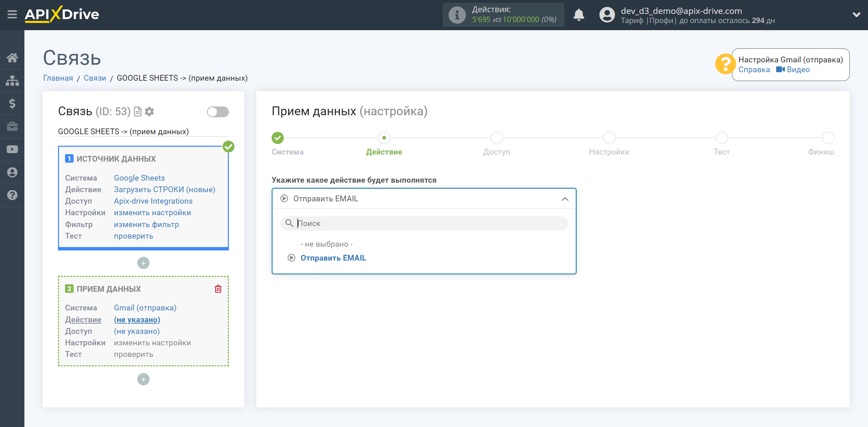Open the Видео tutorial link
This screenshot has height=427, width=868.
tap(793, 69)
